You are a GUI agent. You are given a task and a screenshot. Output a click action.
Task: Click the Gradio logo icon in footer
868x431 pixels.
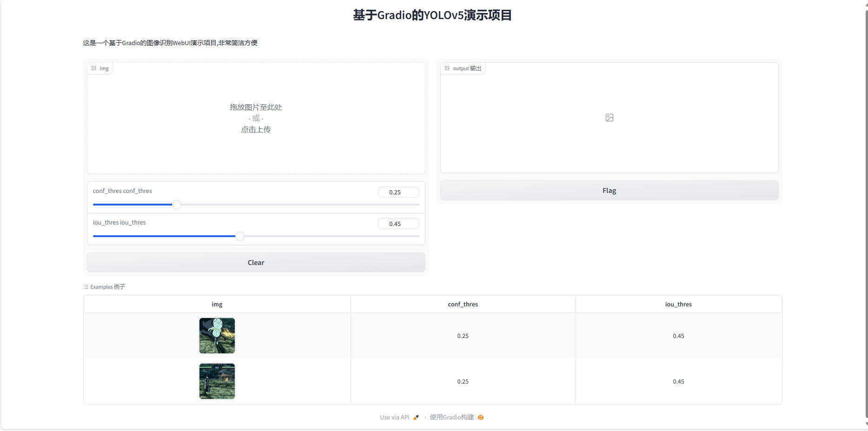pos(481,418)
